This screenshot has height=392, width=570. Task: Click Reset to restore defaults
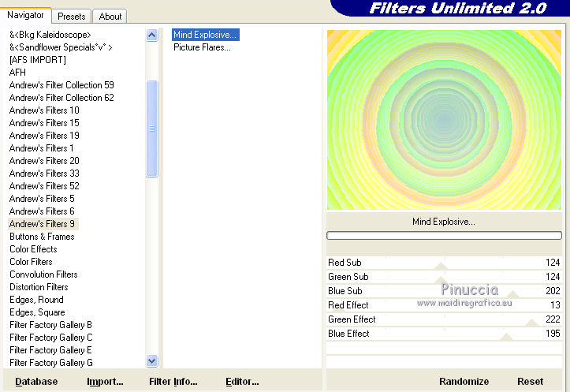(x=530, y=382)
